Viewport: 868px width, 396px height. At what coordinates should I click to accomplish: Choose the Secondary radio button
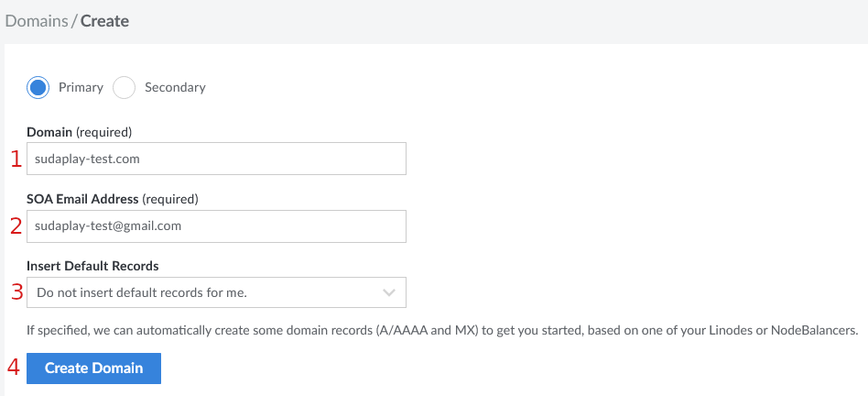coord(124,87)
